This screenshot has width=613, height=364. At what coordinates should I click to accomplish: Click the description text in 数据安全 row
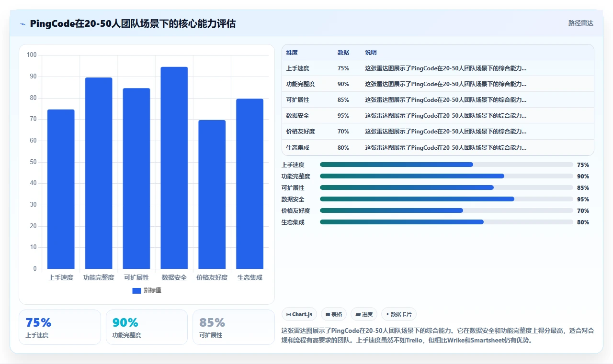(x=445, y=116)
